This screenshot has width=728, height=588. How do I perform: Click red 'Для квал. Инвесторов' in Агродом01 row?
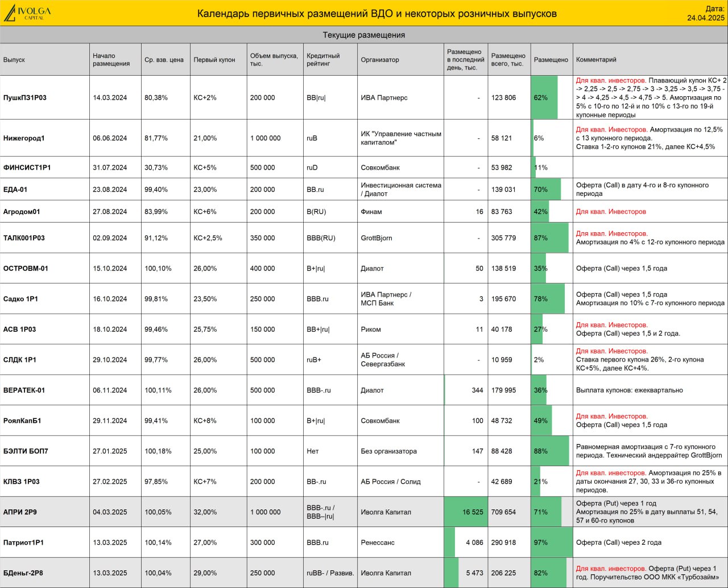coord(611,212)
